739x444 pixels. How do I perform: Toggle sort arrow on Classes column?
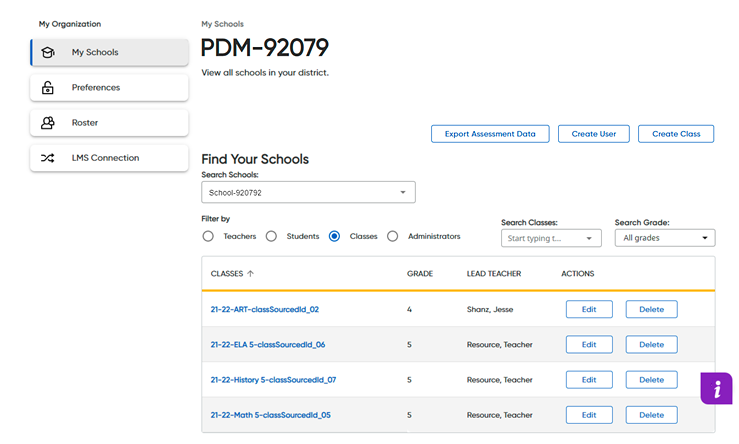pyautogui.click(x=250, y=273)
